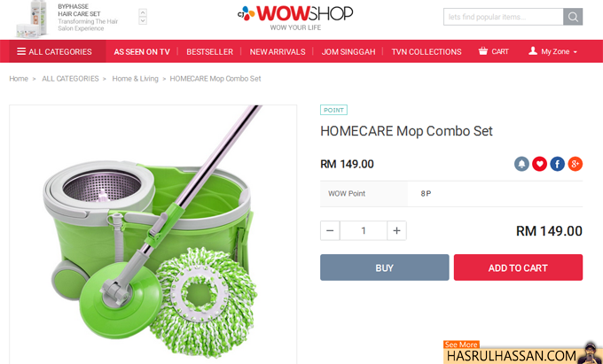Click the notification bell share icon
The height and width of the screenshot is (364, 603).
[521, 164]
